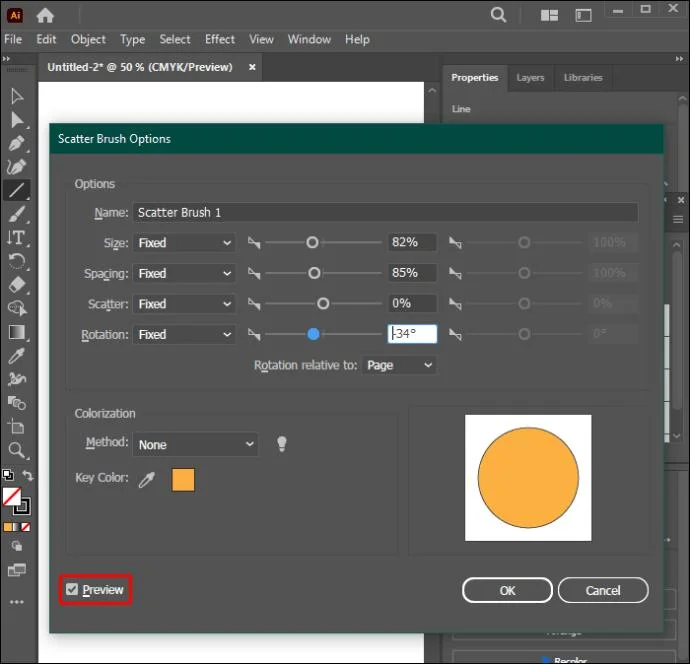This screenshot has height=664, width=690.
Task: Select the Type tool
Action: point(17,238)
